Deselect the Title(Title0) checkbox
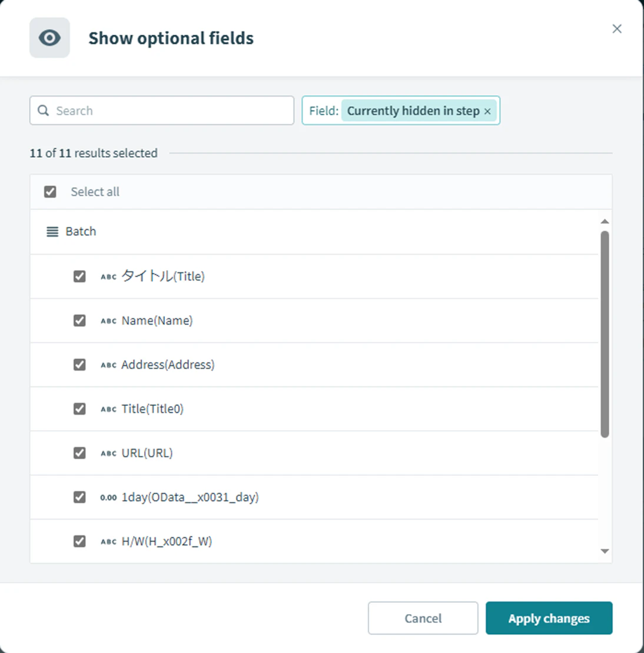This screenshot has height=653, width=644. click(79, 409)
